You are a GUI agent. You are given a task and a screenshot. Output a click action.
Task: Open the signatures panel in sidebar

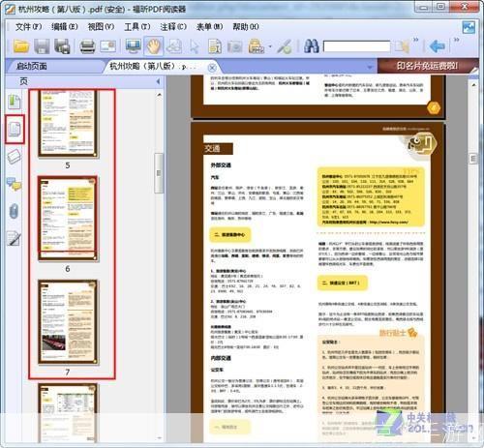click(x=14, y=239)
